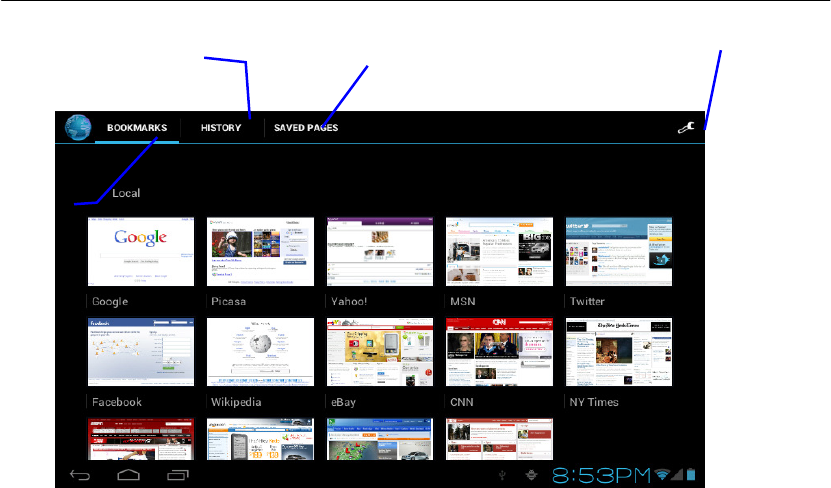Image resolution: width=831 pixels, height=488 pixels.
Task: Open the Wikipedia bookmark thumbnail
Action: 260,352
